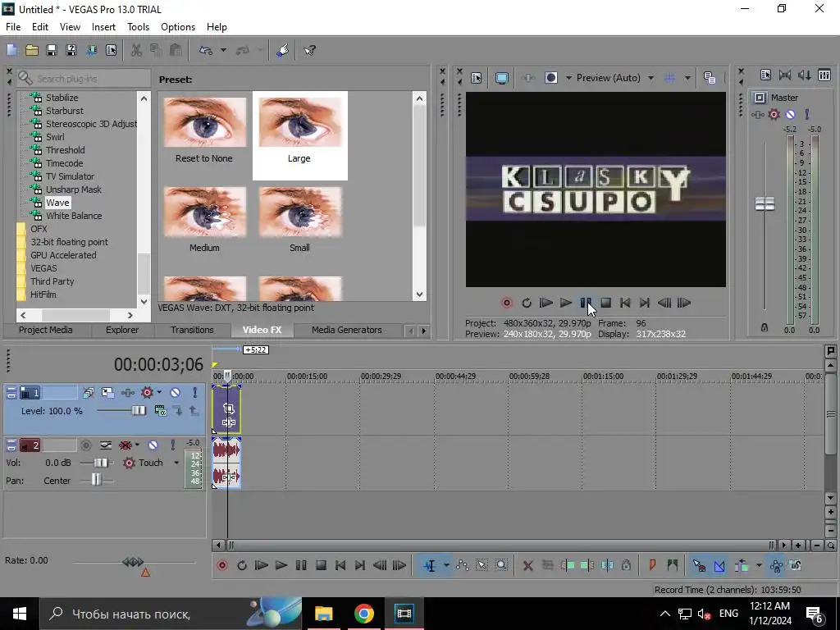Copy snapshot to clipboard icon in preview
The height and width of the screenshot is (630, 840).
click(710, 78)
